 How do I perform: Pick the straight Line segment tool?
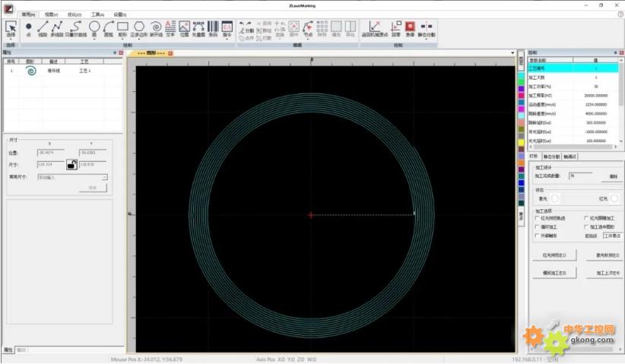tap(43, 27)
